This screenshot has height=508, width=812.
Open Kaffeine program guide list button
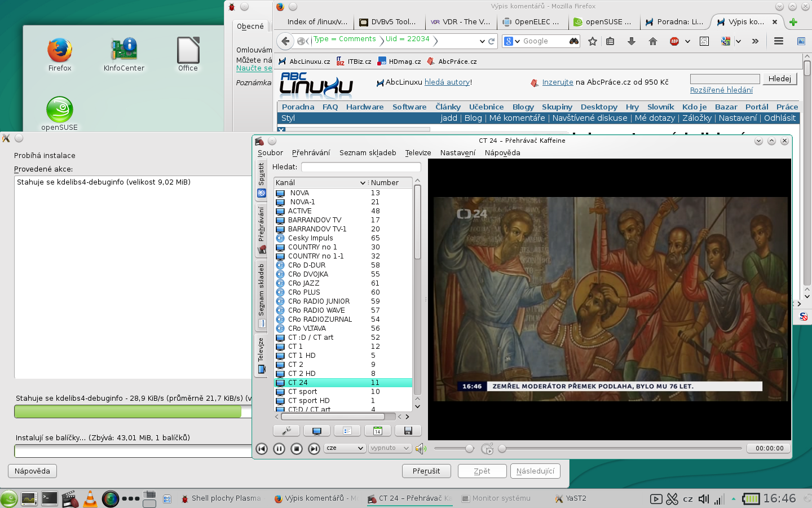347,431
